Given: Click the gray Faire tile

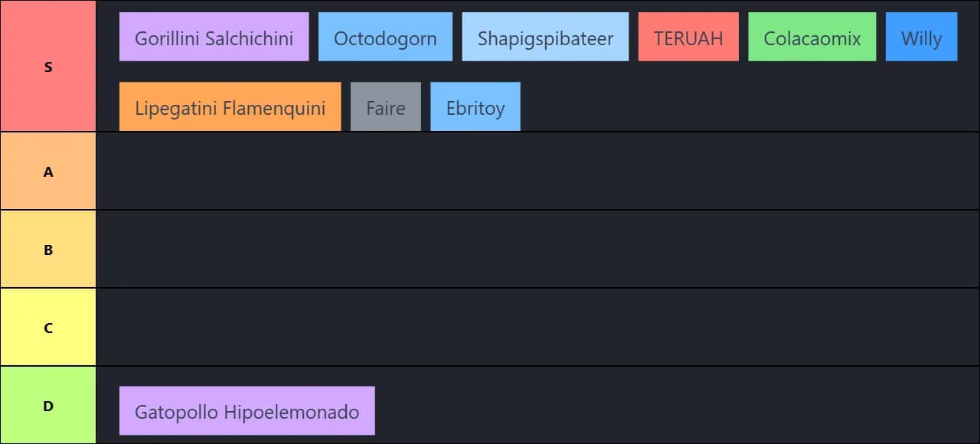Looking at the screenshot, I should click(x=386, y=106).
